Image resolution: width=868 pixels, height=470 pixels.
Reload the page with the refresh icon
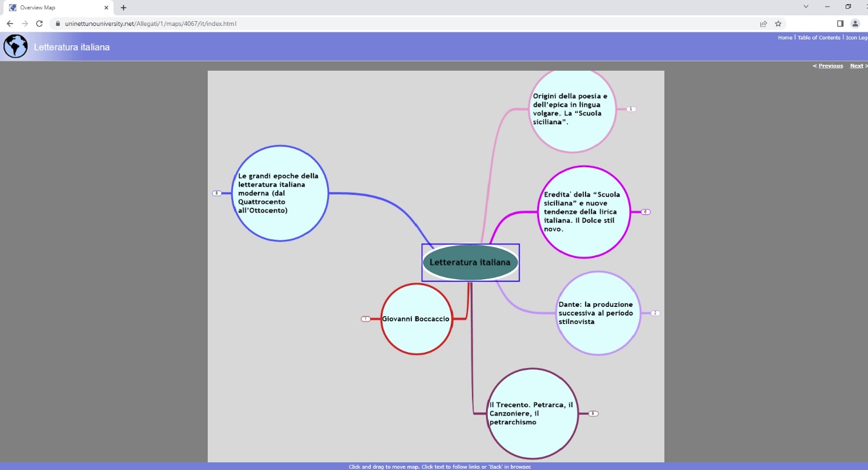pyautogui.click(x=39, y=24)
